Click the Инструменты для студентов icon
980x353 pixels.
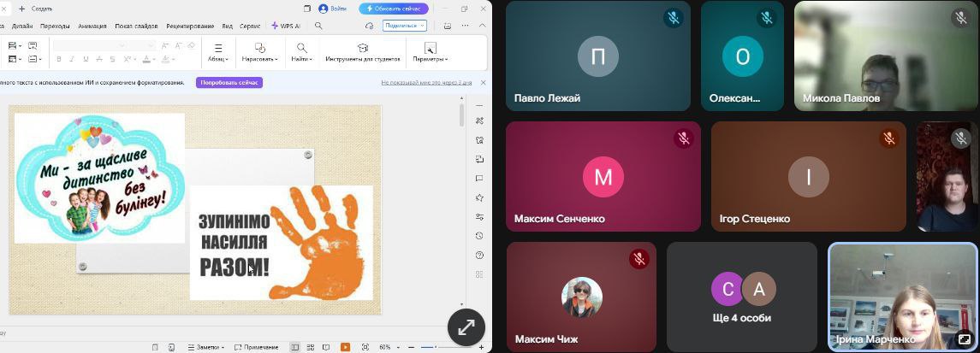coord(362,49)
